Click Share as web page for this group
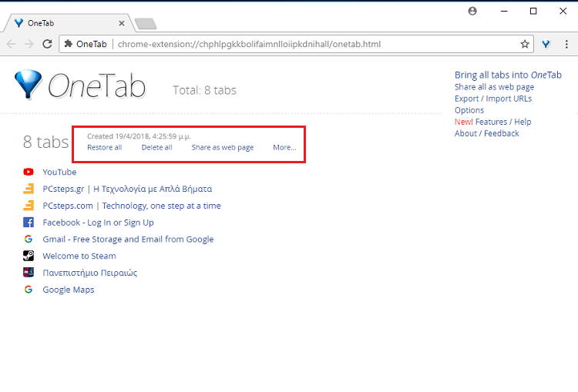This screenshot has height=392, width=578. (223, 147)
